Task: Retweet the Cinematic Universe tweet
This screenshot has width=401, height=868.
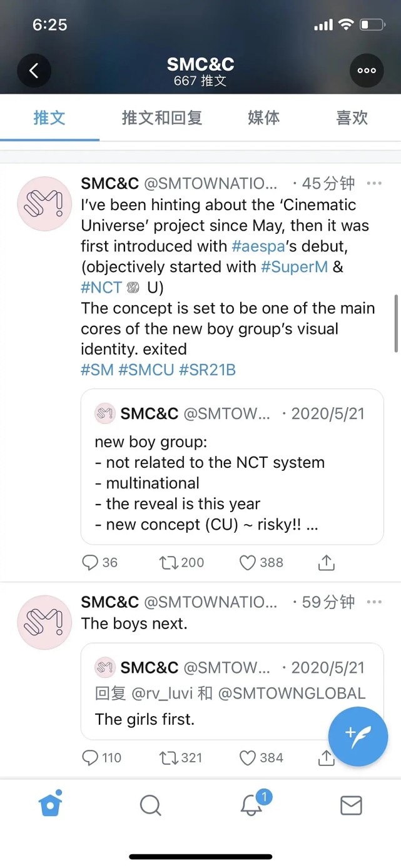Action: click(168, 563)
